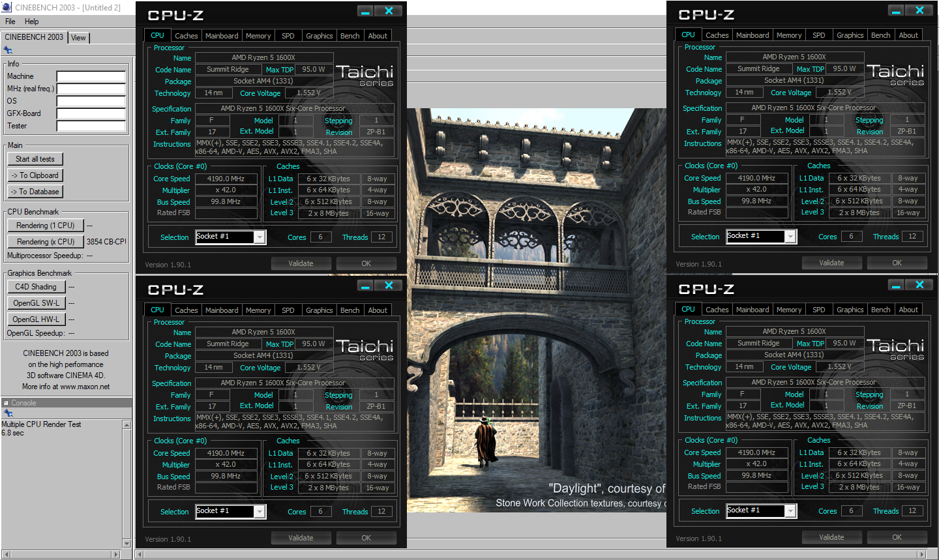This screenshot has height=560, width=939.
Task: Click Validate in bottom-right CPU-Z window
Action: click(x=831, y=537)
